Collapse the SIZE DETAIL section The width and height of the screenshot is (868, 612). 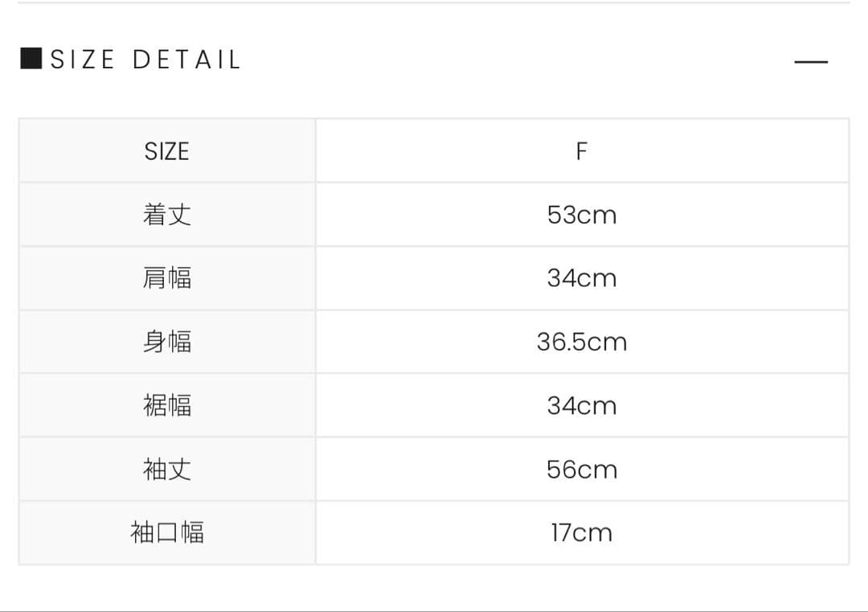[x=810, y=62]
